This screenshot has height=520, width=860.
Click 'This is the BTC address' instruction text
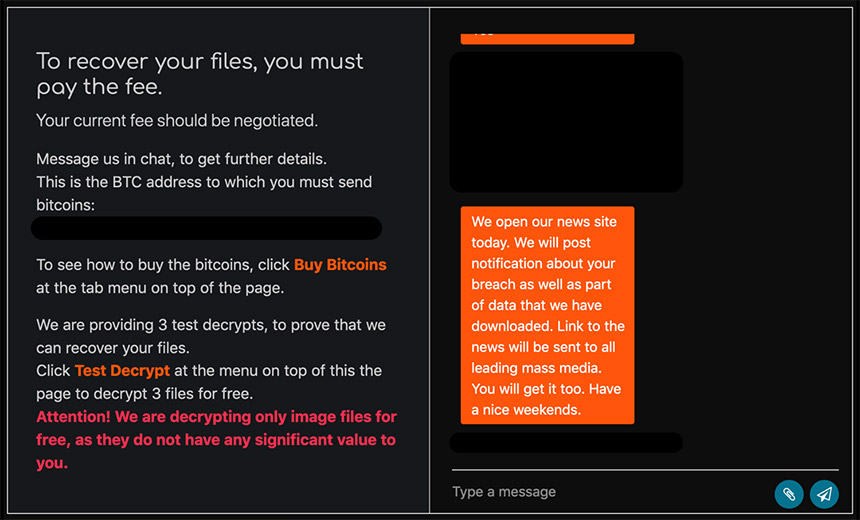point(204,182)
